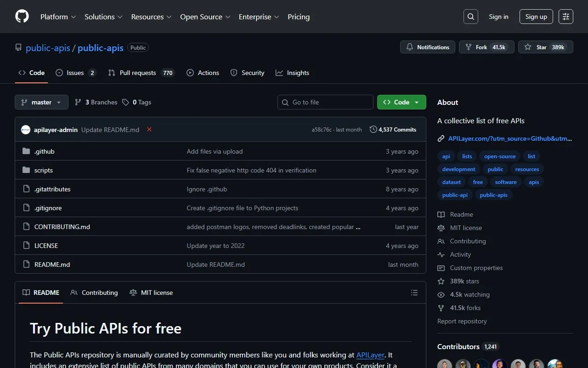The width and height of the screenshot is (588, 368).
Task: Click the branch icon next to master
Action: click(x=24, y=102)
